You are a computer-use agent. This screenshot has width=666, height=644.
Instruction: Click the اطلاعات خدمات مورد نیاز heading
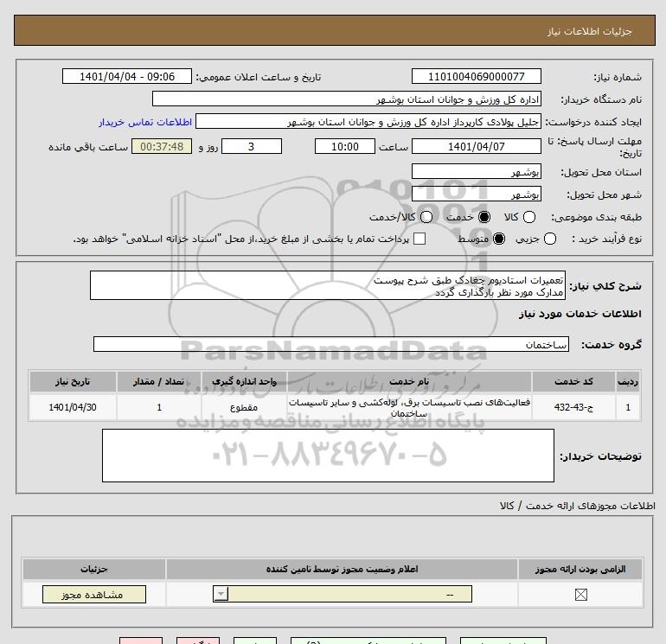pyautogui.click(x=580, y=314)
